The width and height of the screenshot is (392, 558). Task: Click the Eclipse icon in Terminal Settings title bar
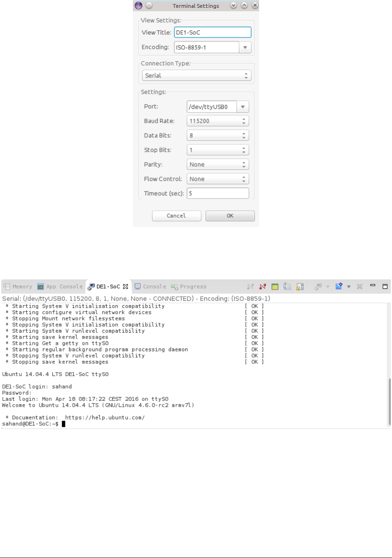(138, 6)
